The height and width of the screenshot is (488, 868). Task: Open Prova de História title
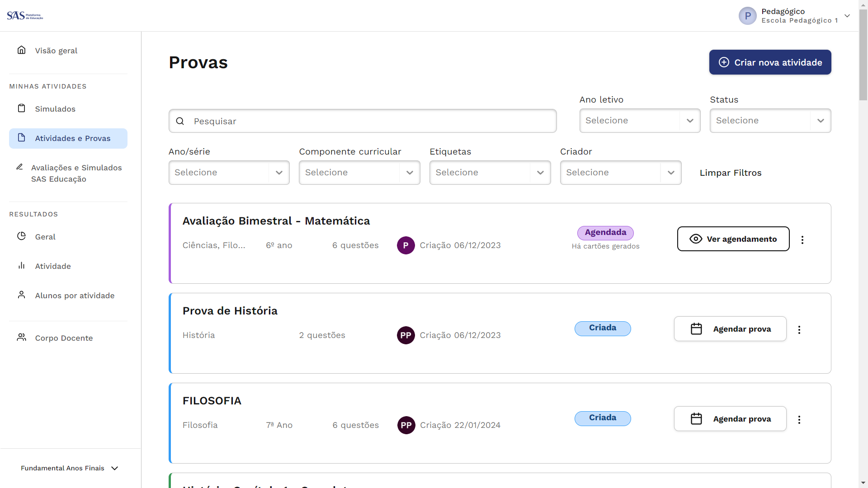[230, 311]
